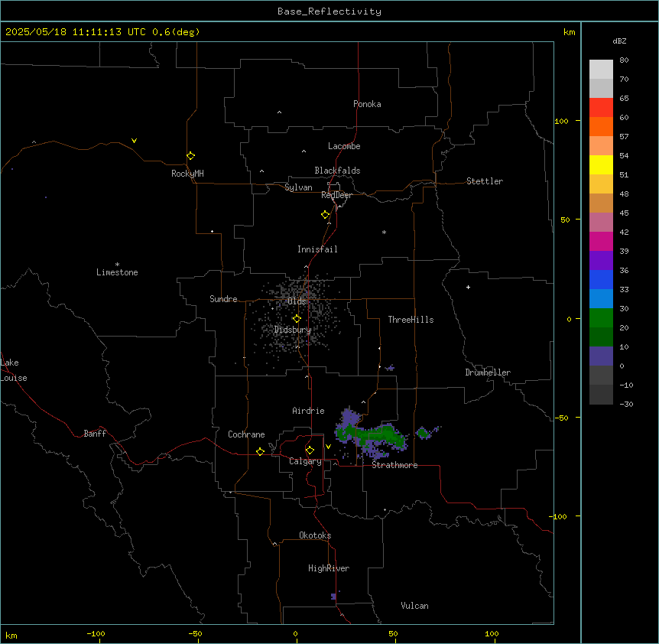Click the Base_Reflectivity title
Screen dimensions: 659x644
329,11
